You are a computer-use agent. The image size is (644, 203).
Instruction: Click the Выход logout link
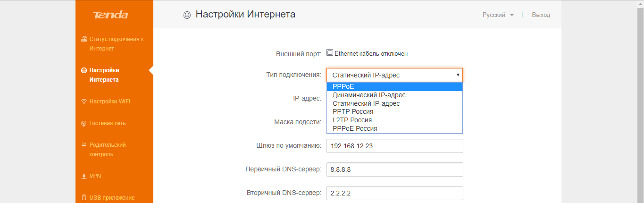pyautogui.click(x=541, y=15)
